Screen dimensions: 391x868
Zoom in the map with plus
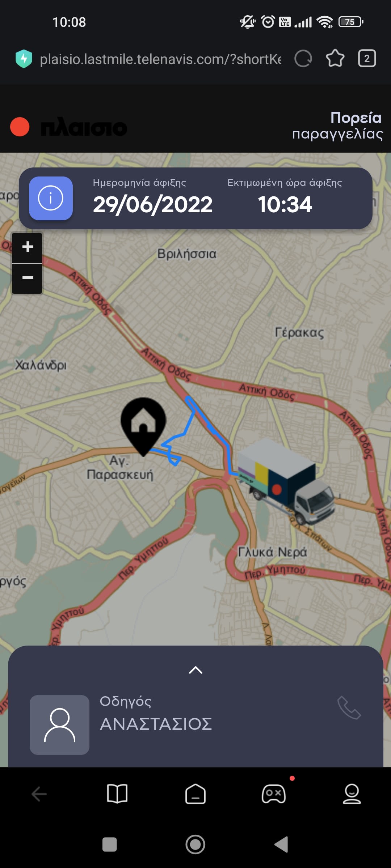[27, 247]
